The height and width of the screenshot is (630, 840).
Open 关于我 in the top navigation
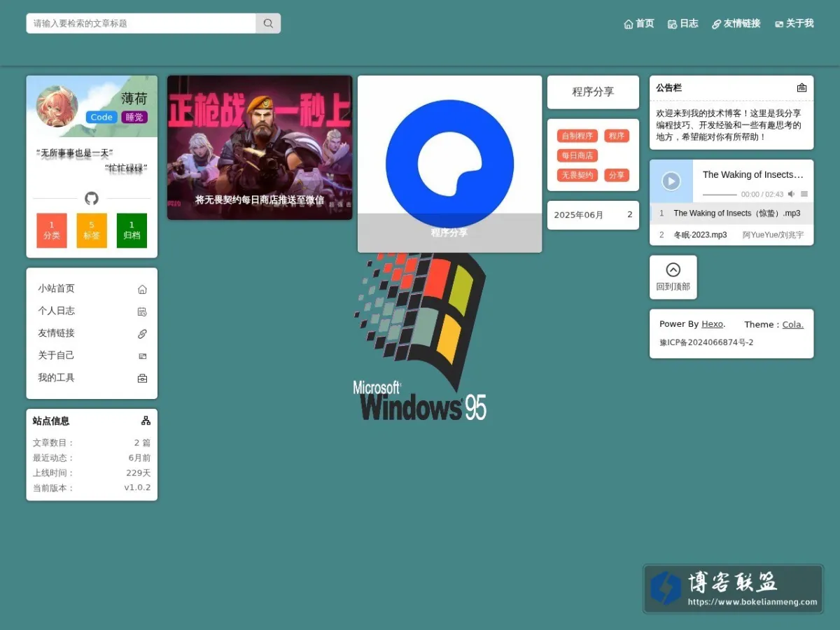(x=794, y=24)
